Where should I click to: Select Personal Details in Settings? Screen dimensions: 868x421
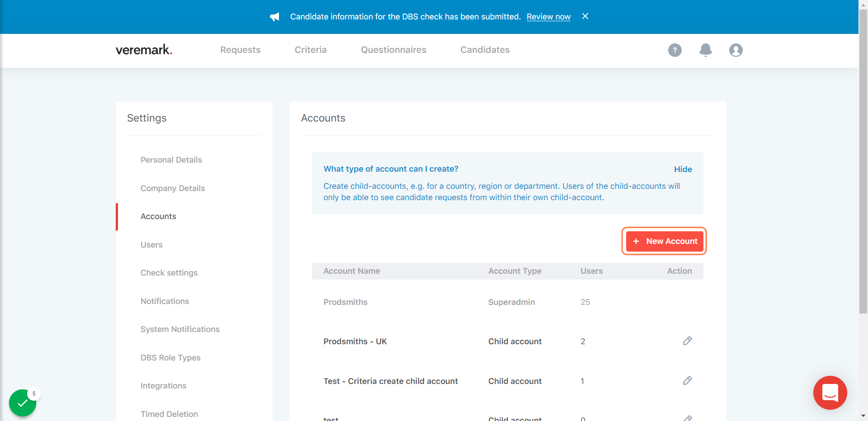[x=171, y=160]
